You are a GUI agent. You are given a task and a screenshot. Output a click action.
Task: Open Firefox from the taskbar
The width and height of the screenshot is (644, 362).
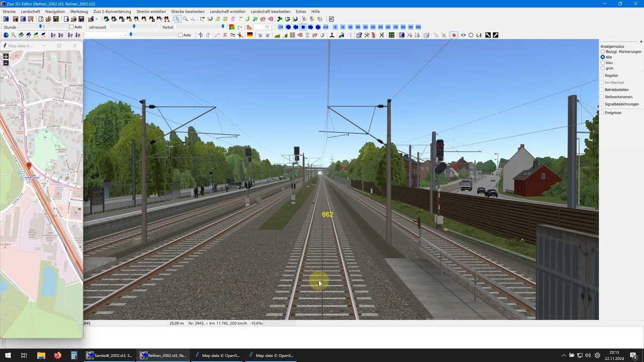(57, 355)
